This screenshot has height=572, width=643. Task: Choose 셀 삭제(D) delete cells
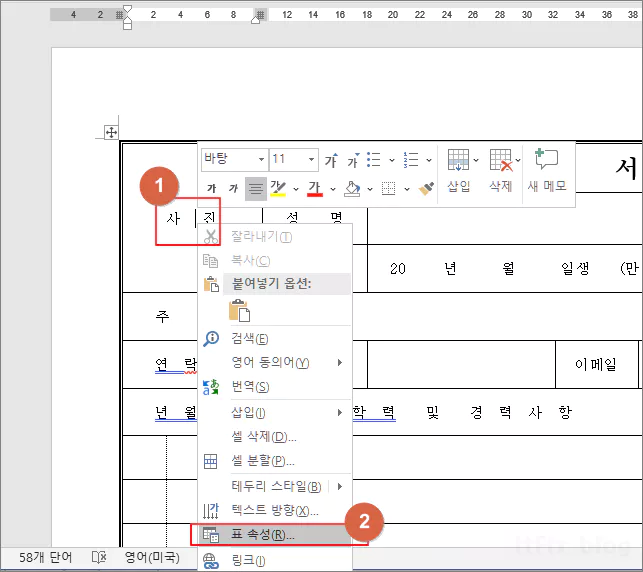(x=275, y=437)
